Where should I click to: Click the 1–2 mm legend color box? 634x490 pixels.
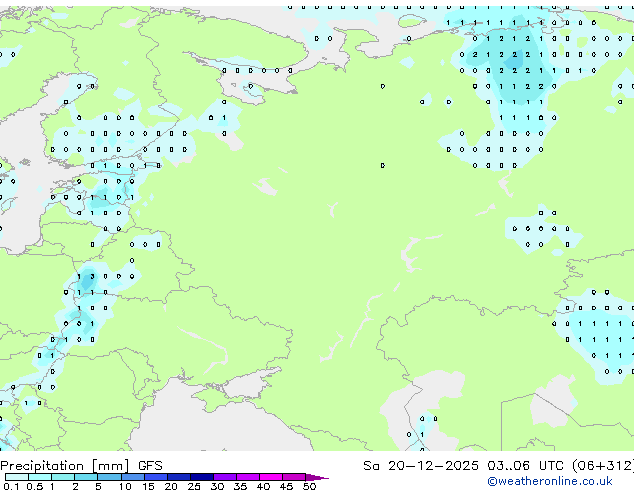(x=63, y=477)
